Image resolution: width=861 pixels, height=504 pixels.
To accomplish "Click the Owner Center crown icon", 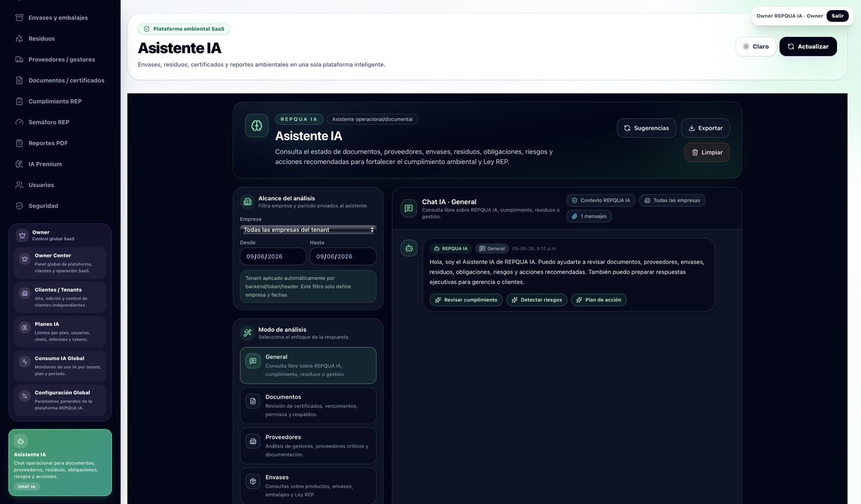I will [25, 259].
